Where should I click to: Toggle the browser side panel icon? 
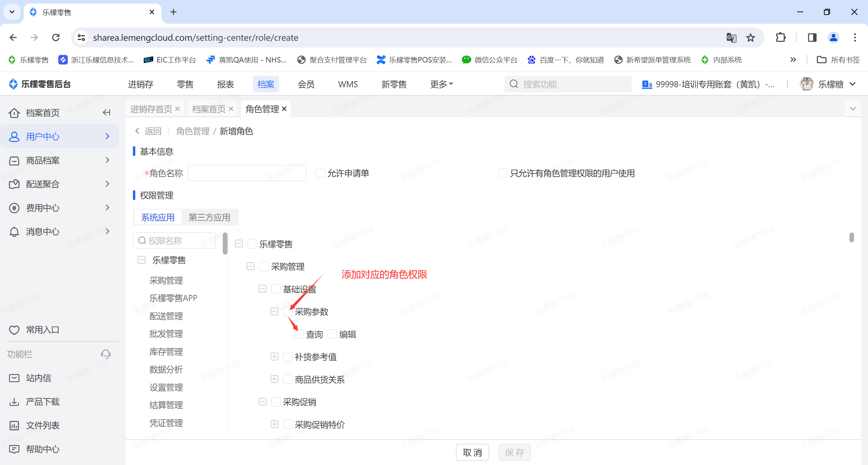click(812, 38)
